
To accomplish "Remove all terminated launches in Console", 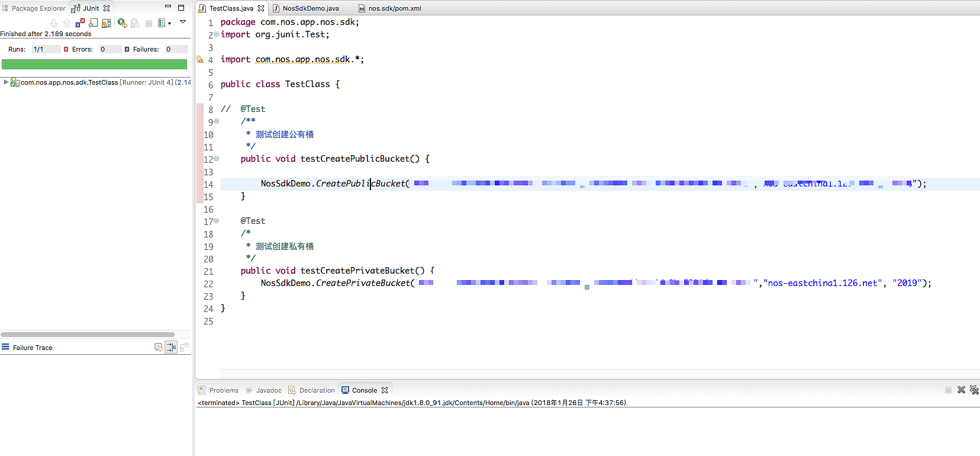I will coord(974,390).
